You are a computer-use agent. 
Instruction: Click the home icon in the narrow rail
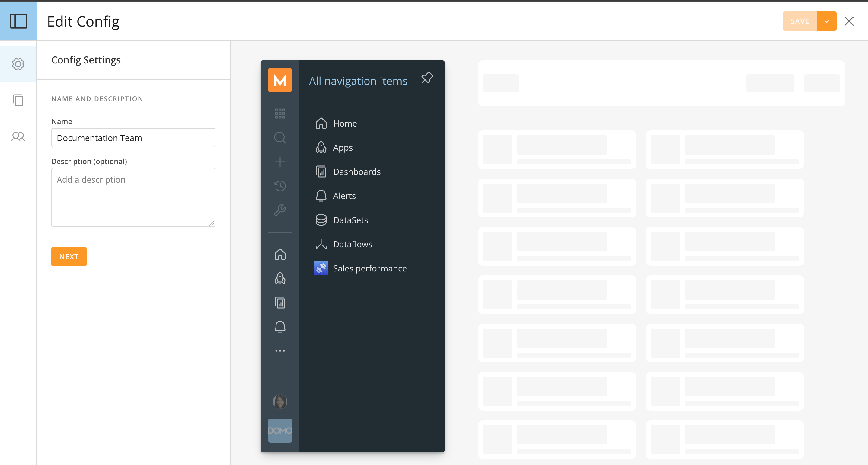(280, 254)
